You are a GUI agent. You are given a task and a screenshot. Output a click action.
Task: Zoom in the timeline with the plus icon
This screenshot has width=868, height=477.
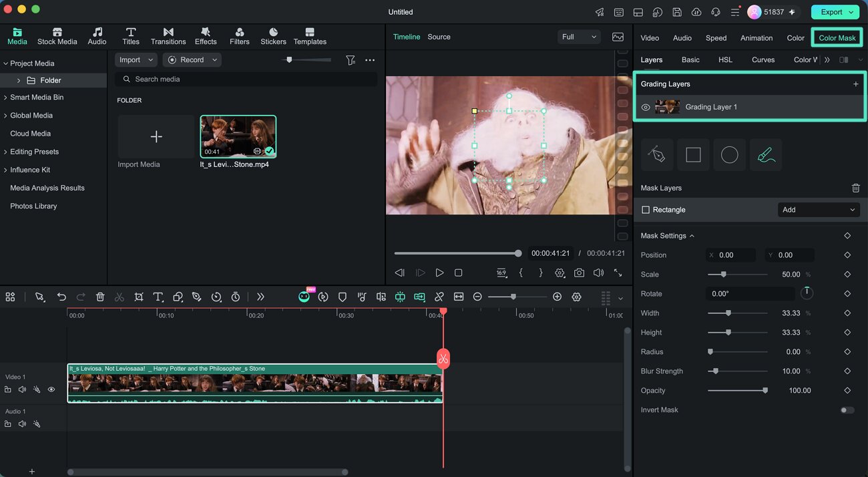(557, 297)
